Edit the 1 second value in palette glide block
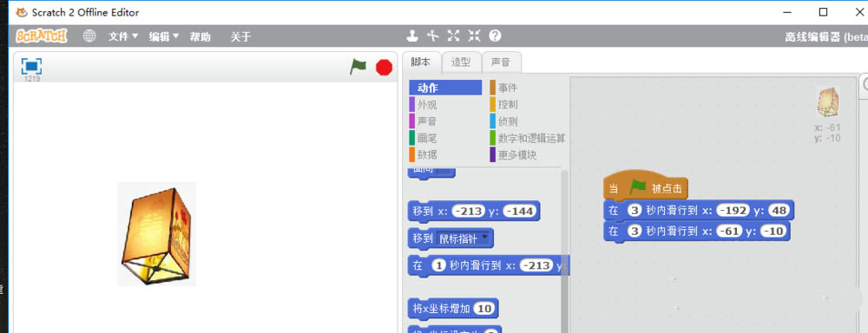The height and width of the screenshot is (333, 868). coord(438,265)
